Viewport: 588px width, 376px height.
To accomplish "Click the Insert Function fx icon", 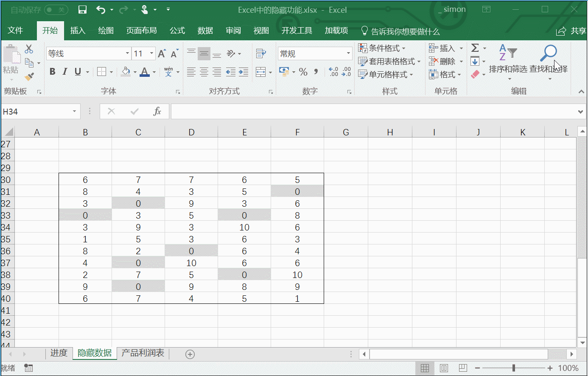I will click(x=157, y=111).
